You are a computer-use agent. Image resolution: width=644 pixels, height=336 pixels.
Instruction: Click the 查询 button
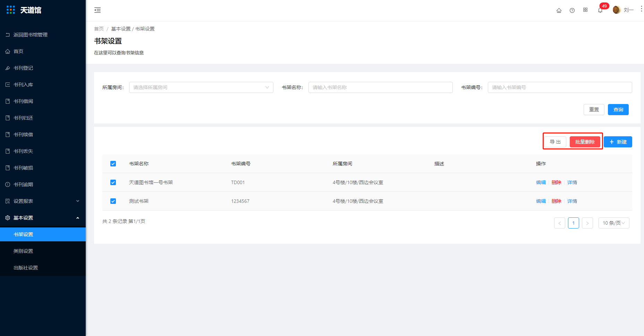618,110
